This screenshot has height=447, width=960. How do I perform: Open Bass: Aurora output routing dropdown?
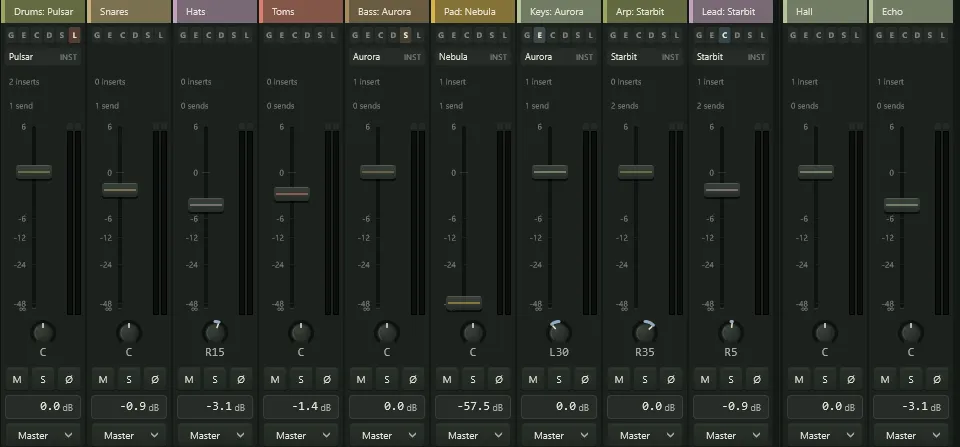tap(386, 435)
